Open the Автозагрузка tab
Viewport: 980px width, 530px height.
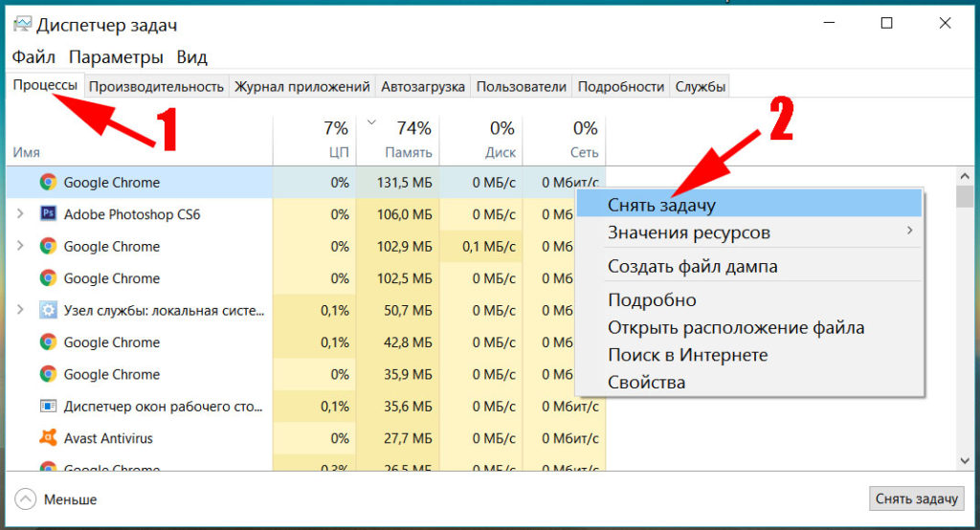point(423,86)
